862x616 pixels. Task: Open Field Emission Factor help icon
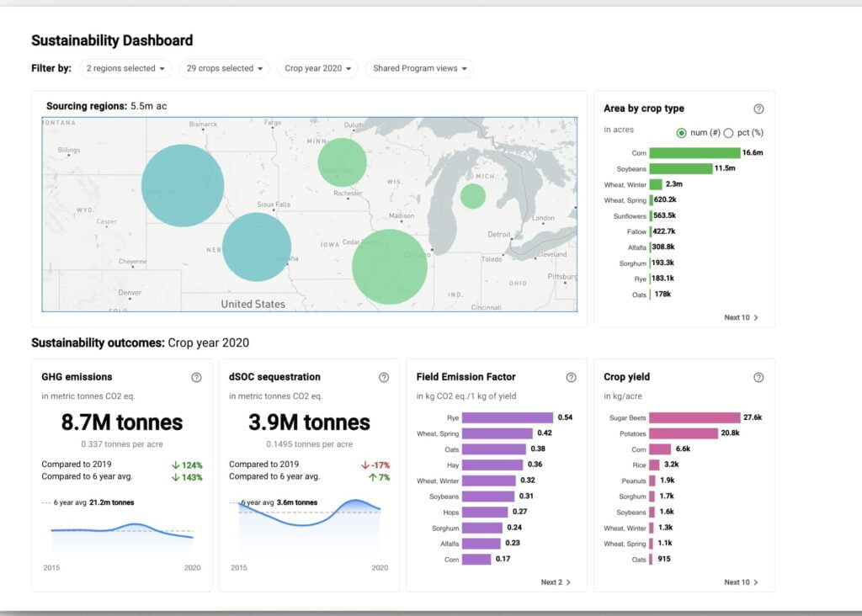pos(571,377)
